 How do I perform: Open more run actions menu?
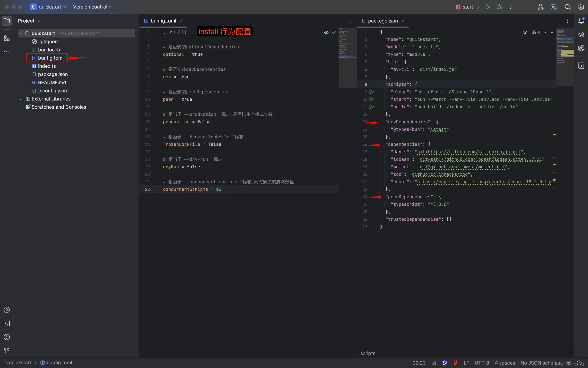(511, 7)
